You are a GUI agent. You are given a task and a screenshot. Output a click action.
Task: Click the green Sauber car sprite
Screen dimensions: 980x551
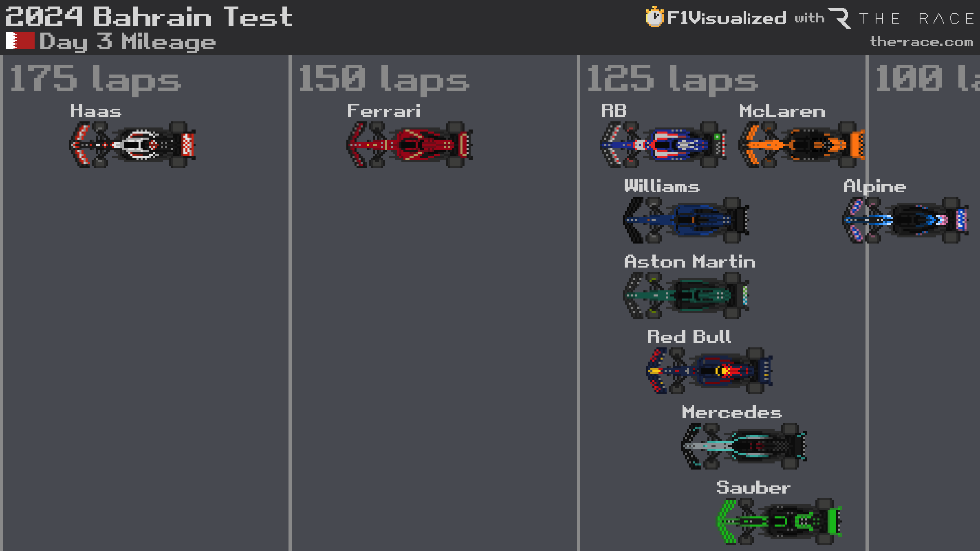(779, 521)
